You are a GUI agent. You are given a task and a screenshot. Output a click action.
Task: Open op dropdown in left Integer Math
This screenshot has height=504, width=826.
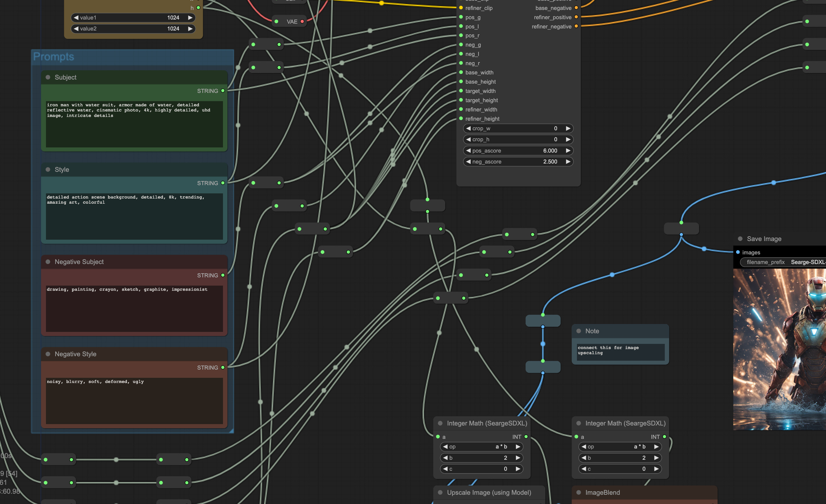click(482, 446)
